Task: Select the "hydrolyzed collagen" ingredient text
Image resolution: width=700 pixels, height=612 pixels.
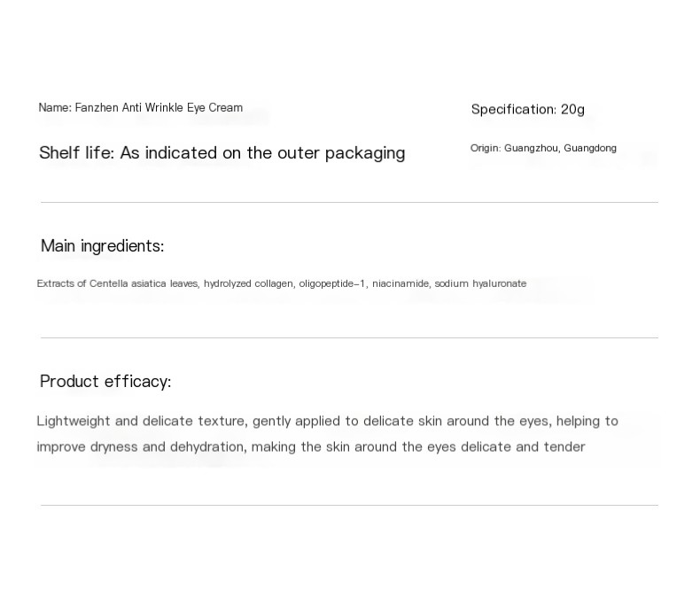Action: 248,284
